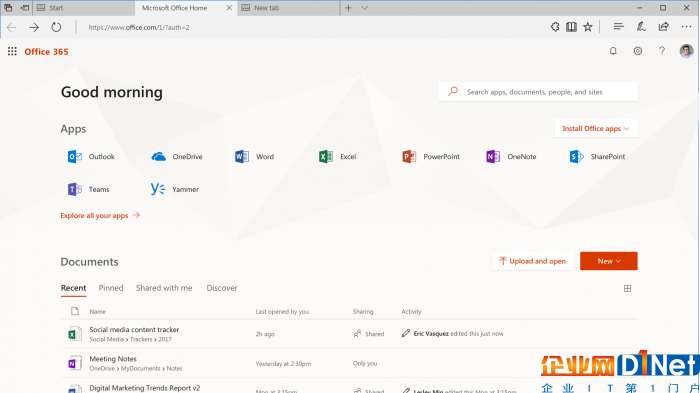Switch to the Start browser tab
The width and height of the screenshot is (700, 393).
pyautogui.click(x=84, y=8)
